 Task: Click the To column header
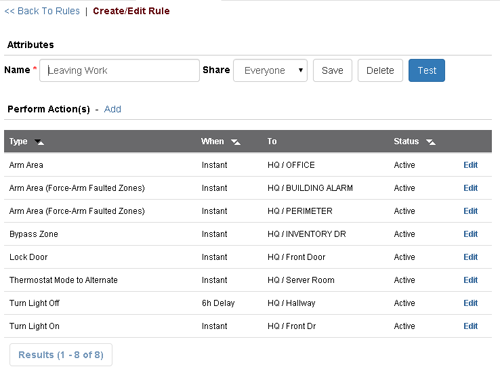pyautogui.click(x=272, y=141)
